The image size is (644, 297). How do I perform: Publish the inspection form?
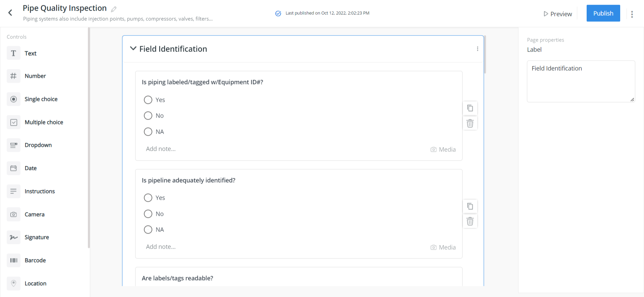[x=603, y=13]
